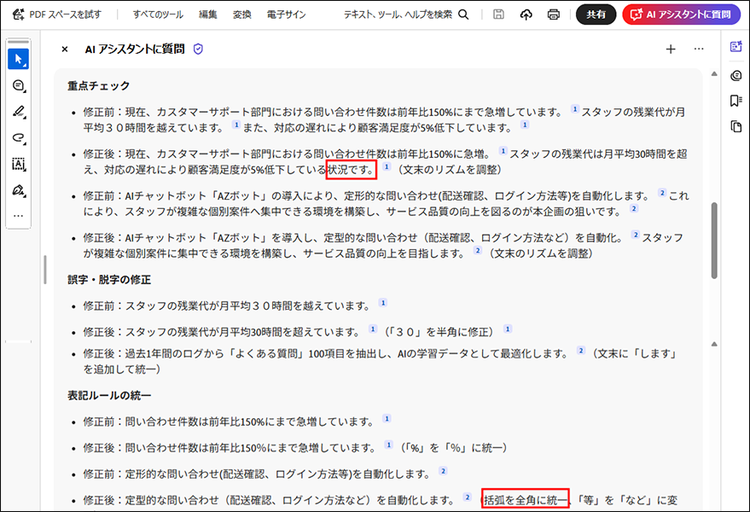
Task: Click the shield icon beside panel title
Action: pos(198,49)
